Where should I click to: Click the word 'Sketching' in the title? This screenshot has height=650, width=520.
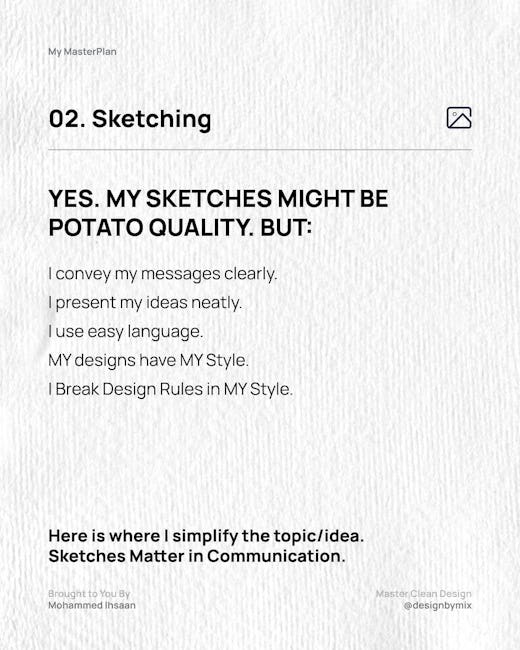[152, 120]
